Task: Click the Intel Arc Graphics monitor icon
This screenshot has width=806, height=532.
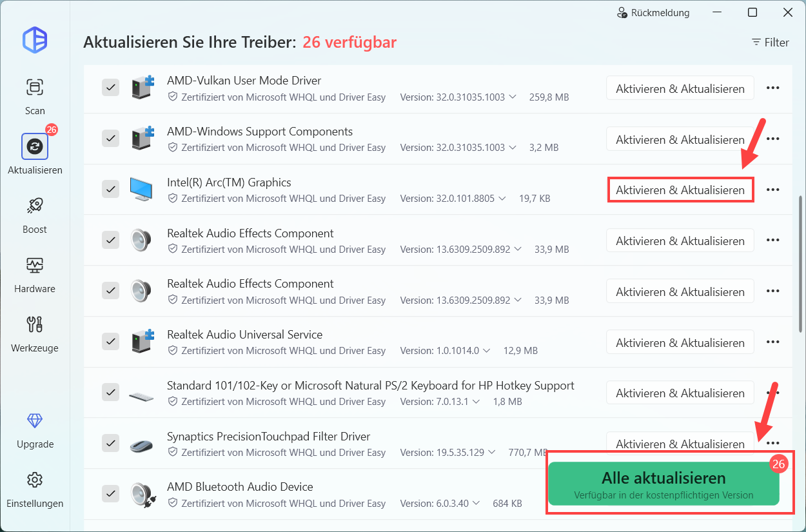Action: (143, 190)
